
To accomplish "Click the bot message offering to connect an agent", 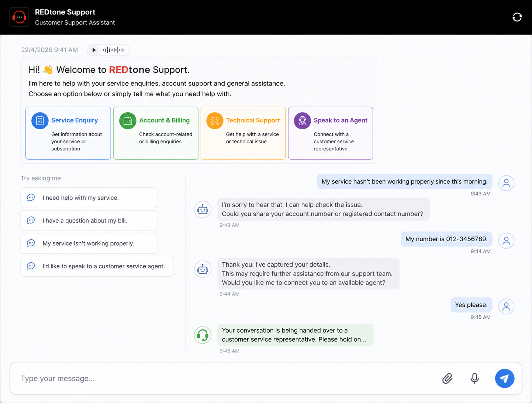I will pos(308,274).
